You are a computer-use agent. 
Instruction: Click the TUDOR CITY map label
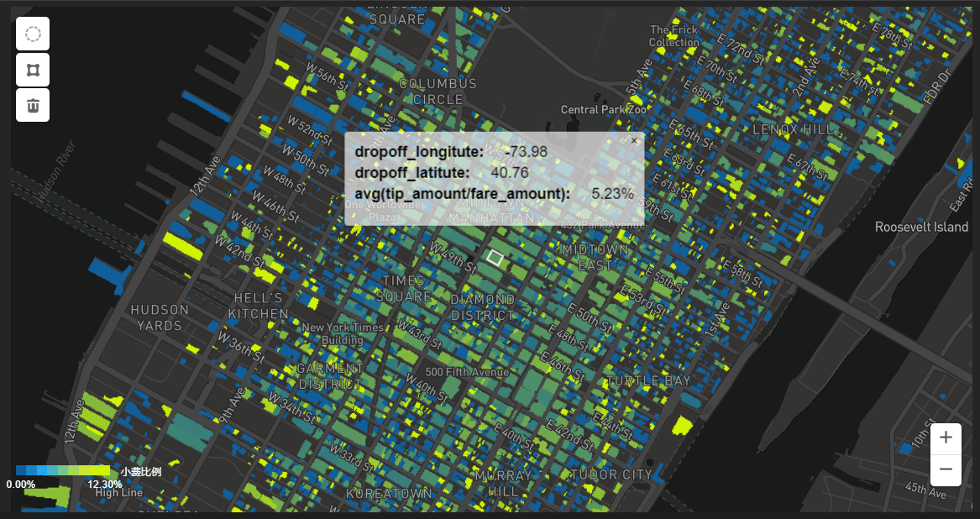pyautogui.click(x=611, y=474)
